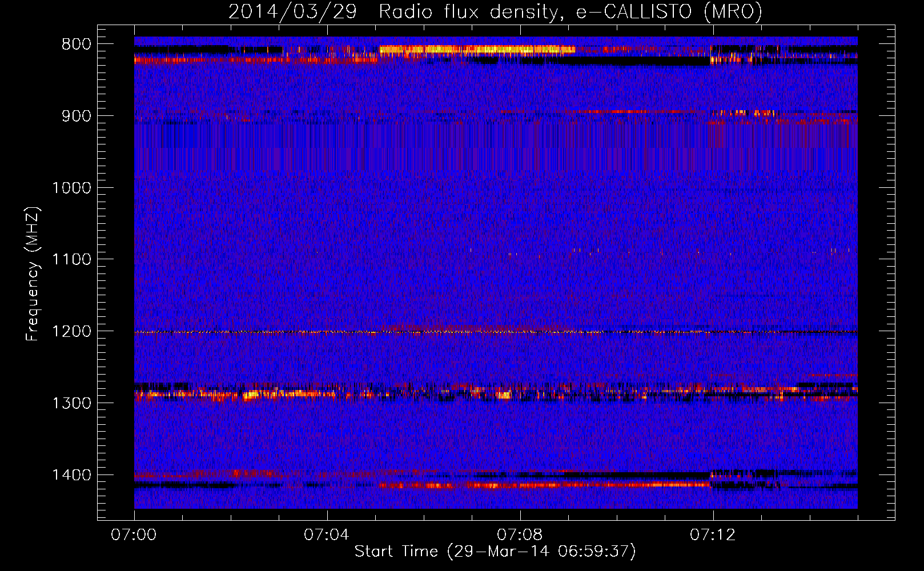Select the 1400 frequency tick label
Viewport: 924px width, 571px height.
71,475
